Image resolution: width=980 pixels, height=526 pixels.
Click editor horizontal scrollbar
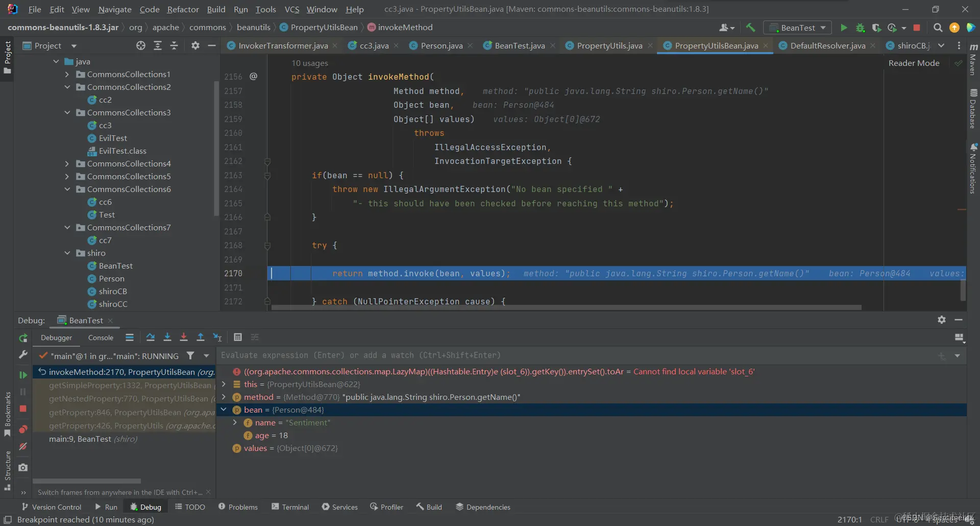click(567, 307)
